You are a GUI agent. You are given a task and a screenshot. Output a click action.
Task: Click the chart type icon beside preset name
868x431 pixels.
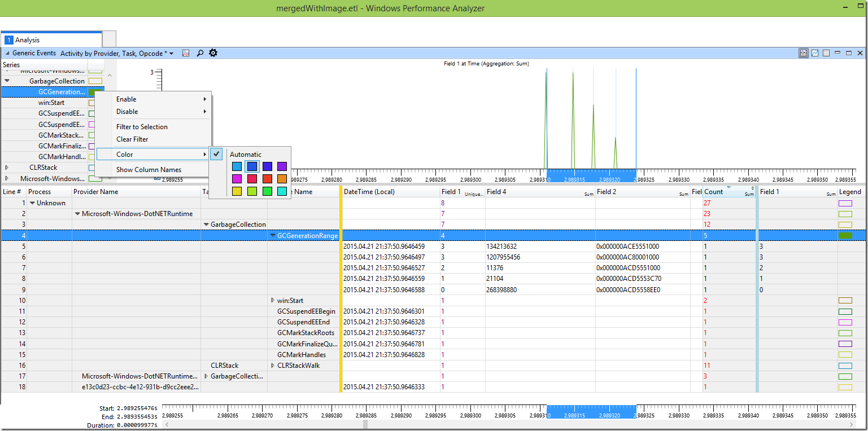[x=186, y=53]
